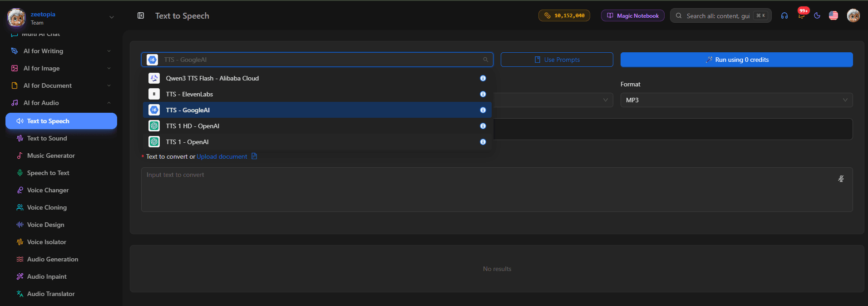
Task: Open Text to Speech in sidebar
Action: pyautogui.click(x=61, y=121)
